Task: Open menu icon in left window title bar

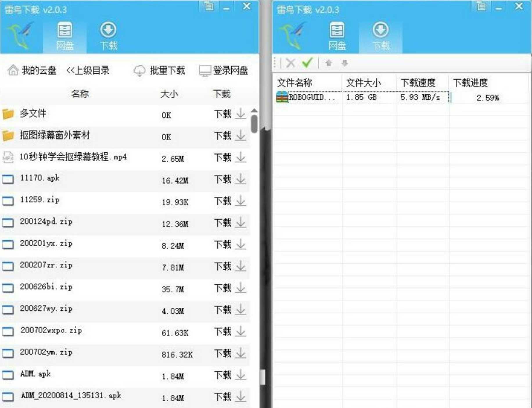Action: click(x=209, y=6)
